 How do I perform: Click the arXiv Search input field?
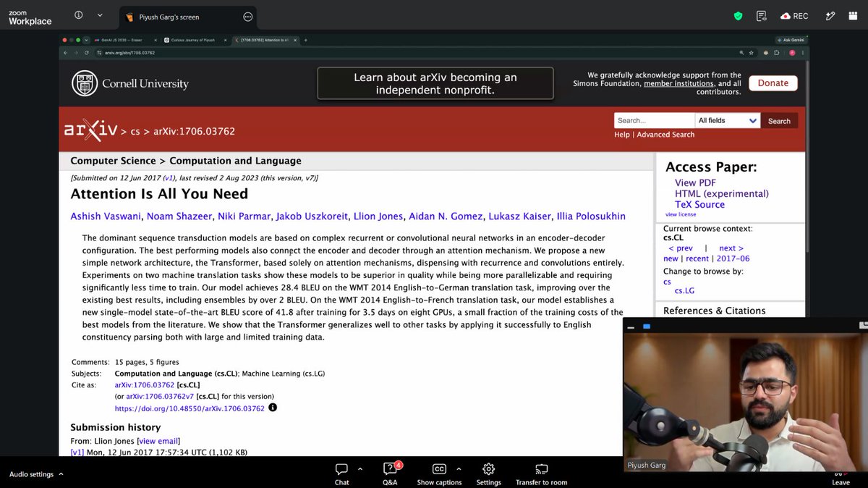point(654,121)
